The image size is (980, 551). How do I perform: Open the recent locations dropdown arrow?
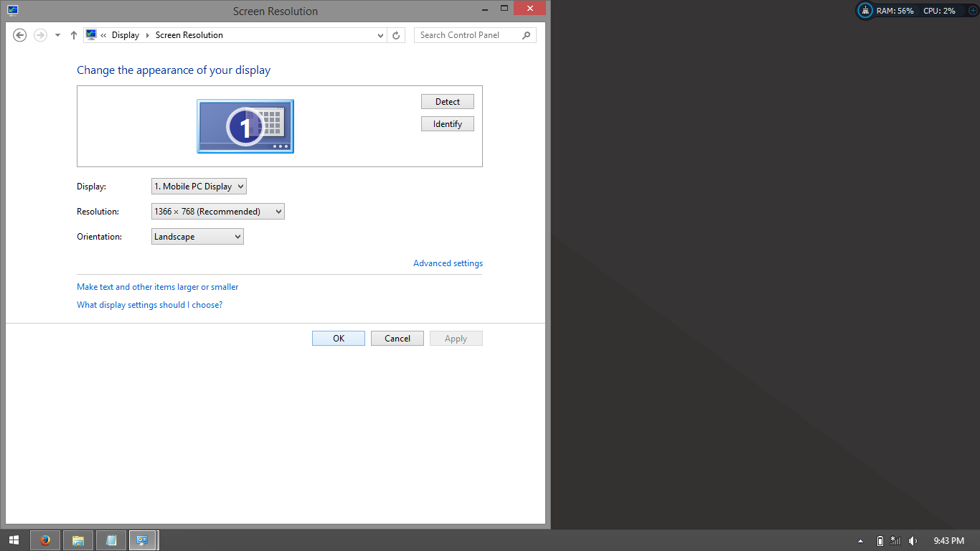click(x=57, y=35)
